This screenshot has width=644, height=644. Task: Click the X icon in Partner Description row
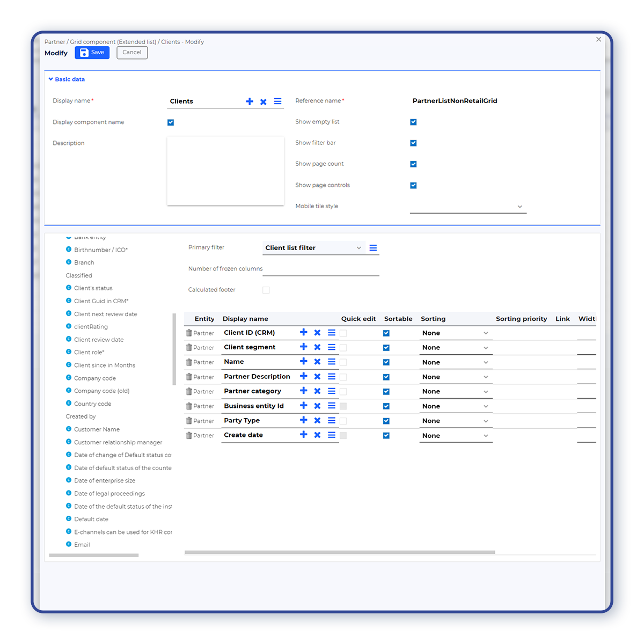coord(317,377)
